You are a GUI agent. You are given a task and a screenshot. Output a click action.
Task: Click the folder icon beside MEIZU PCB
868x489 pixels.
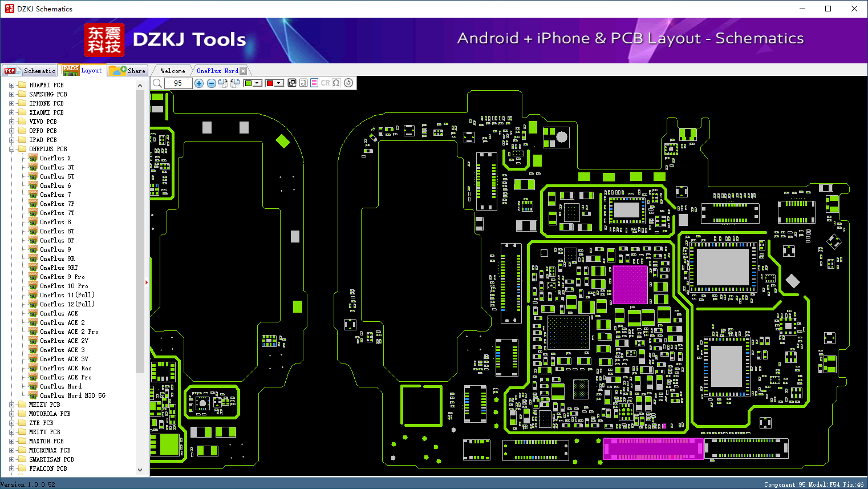point(22,405)
